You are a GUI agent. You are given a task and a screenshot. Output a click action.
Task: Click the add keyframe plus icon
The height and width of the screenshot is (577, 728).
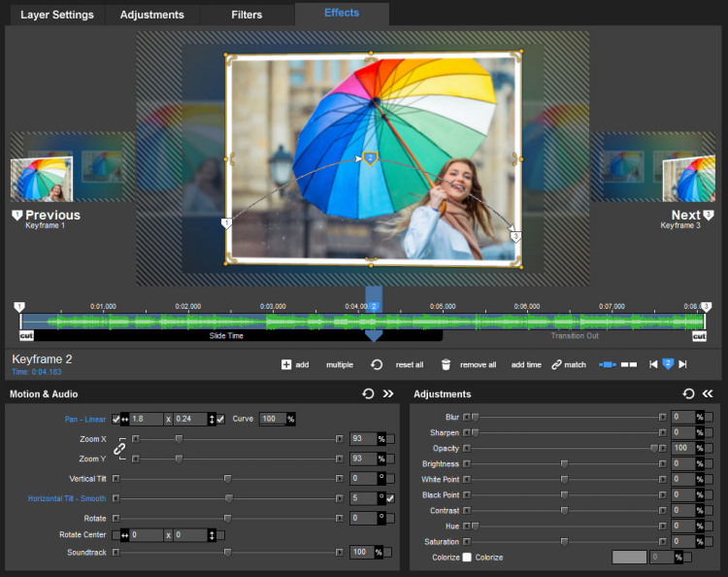coord(286,364)
